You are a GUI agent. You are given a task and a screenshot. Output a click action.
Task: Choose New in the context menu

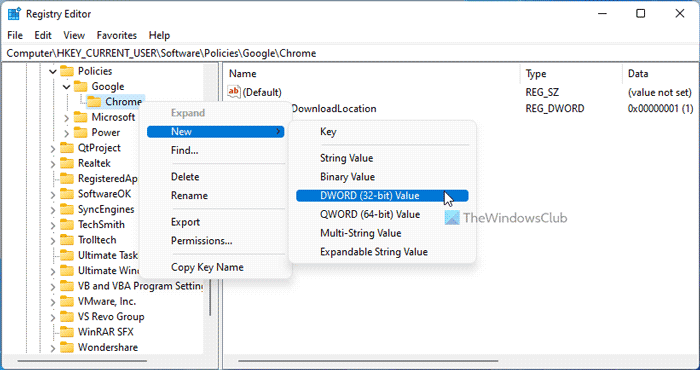(216, 132)
